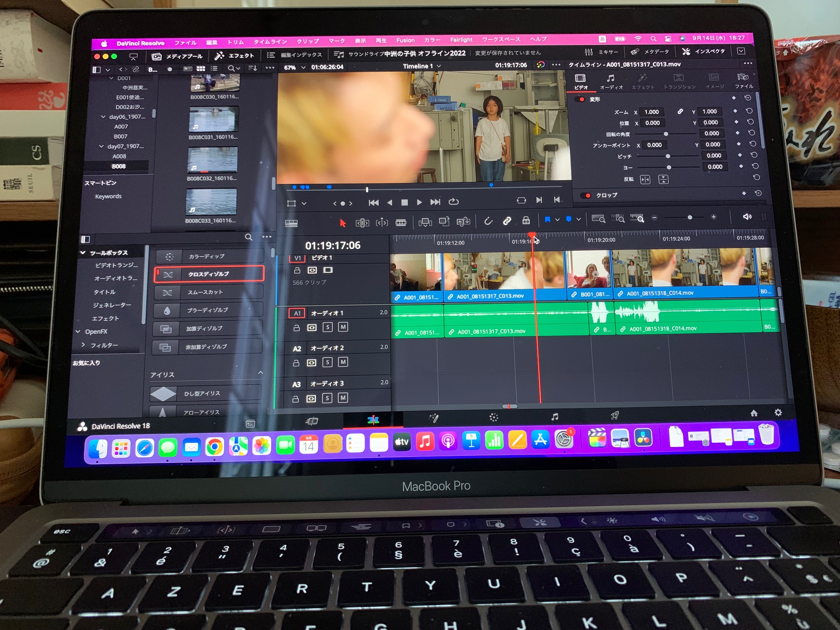Click the overwrite clip tool icon
Viewport: 840px width, 630px height.
[444, 222]
